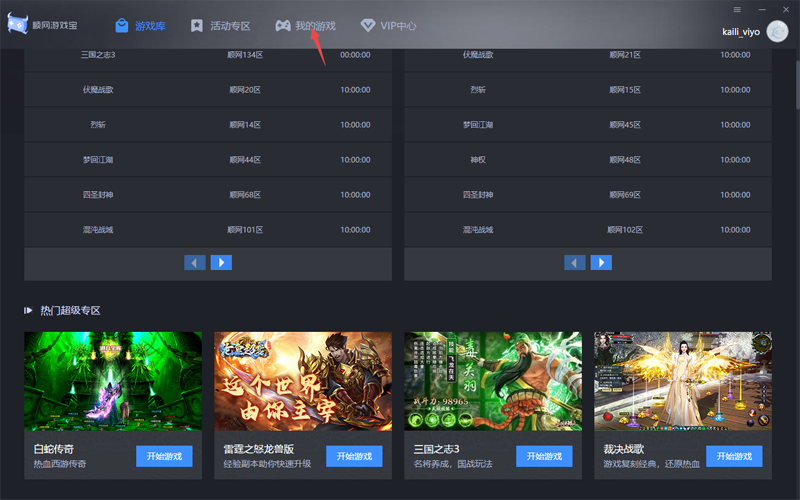Select the 伏魔战歌 entry with 顺网20区
The image size is (800, 500).
click(208, 90)
